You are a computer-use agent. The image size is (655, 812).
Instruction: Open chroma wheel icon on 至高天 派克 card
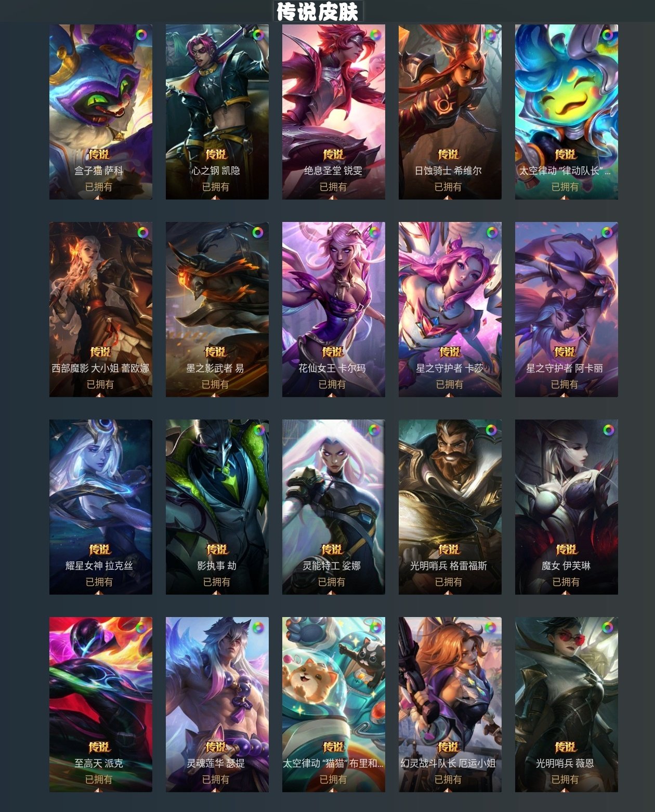pyautogui.click(x=141, y=627)
